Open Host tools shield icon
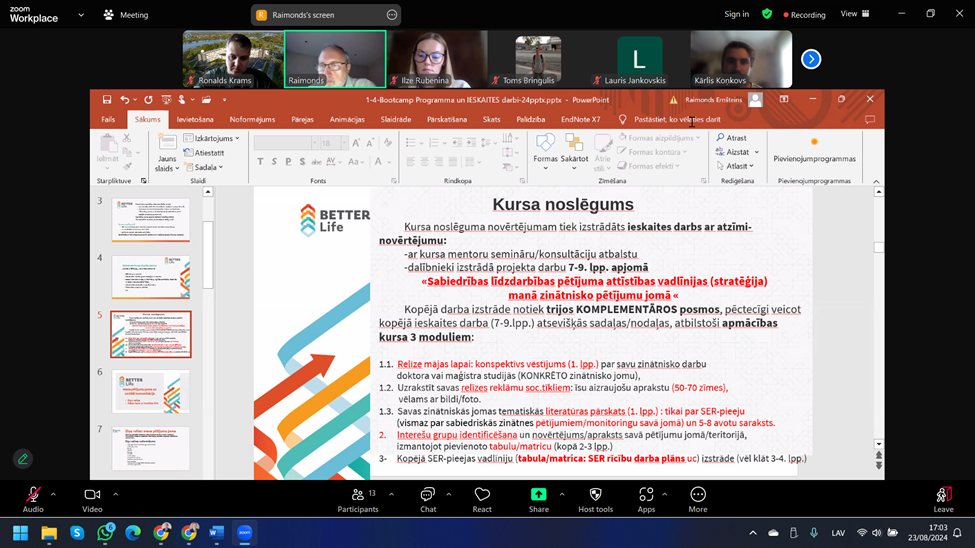 (x=595, y=495)
